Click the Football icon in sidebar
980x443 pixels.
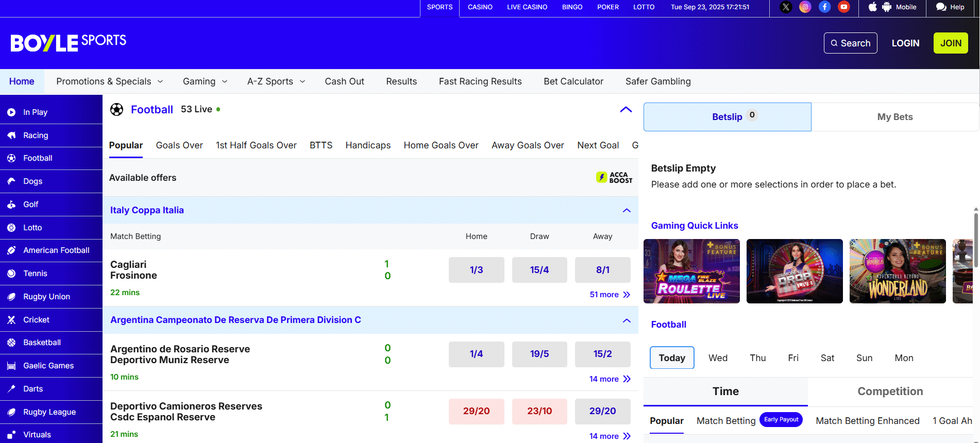[11, 158]
